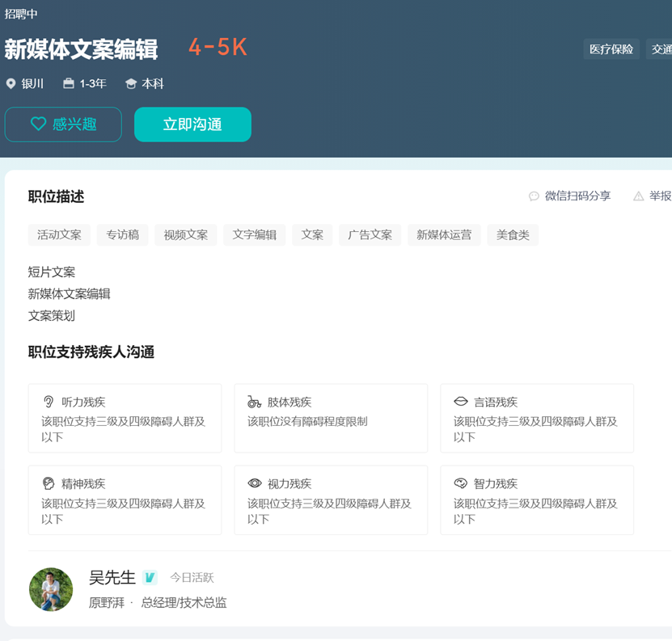Open 微信扫码分享 link

pos(577,196)
